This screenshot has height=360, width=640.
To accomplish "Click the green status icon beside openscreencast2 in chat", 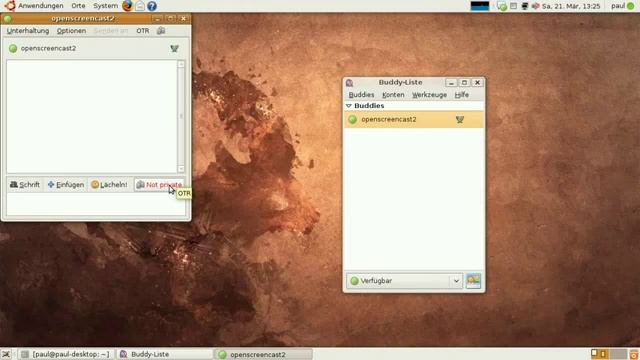I will (x=13, y=48).
